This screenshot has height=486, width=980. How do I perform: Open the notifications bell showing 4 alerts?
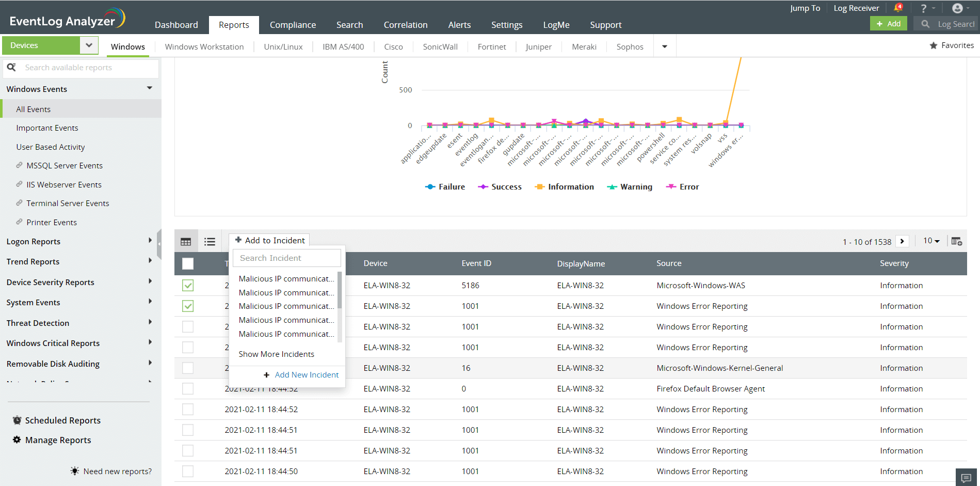pos(898,7)
